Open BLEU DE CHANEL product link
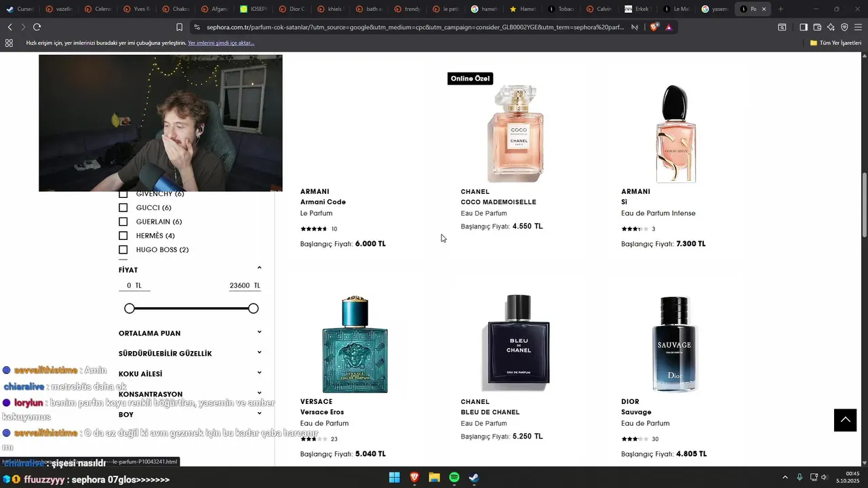This screenshot has width=868, height=488. tap(490, 412)
